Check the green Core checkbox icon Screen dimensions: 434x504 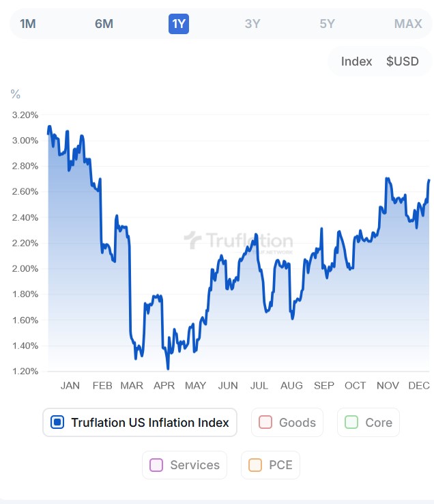coord(351,423)
